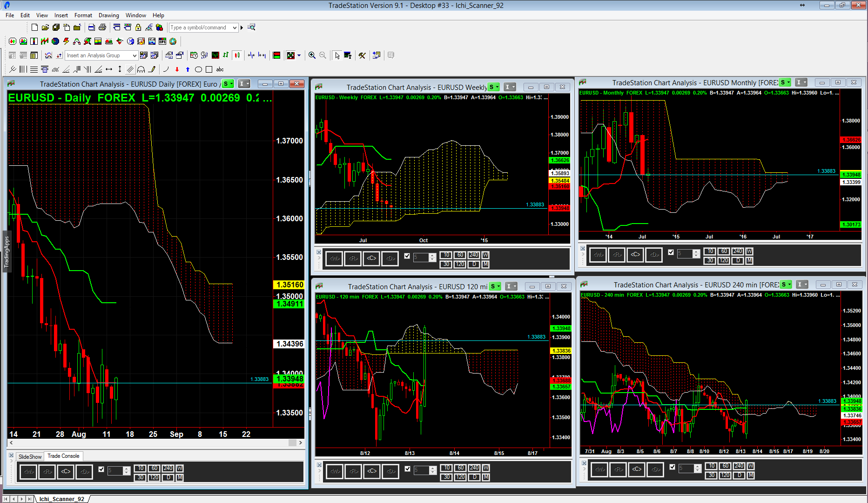Open the Insert menu

coord(61,15)
